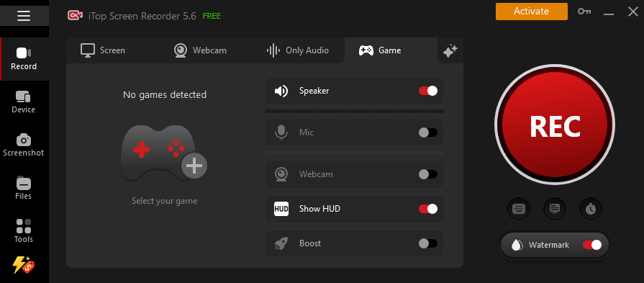
Task: Open Screenshot section in sidebar
Action: 24,145
